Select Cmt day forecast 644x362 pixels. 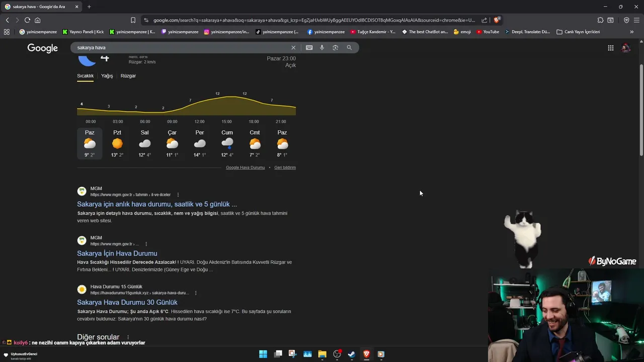pyautogui.click(x=255, y=144)
